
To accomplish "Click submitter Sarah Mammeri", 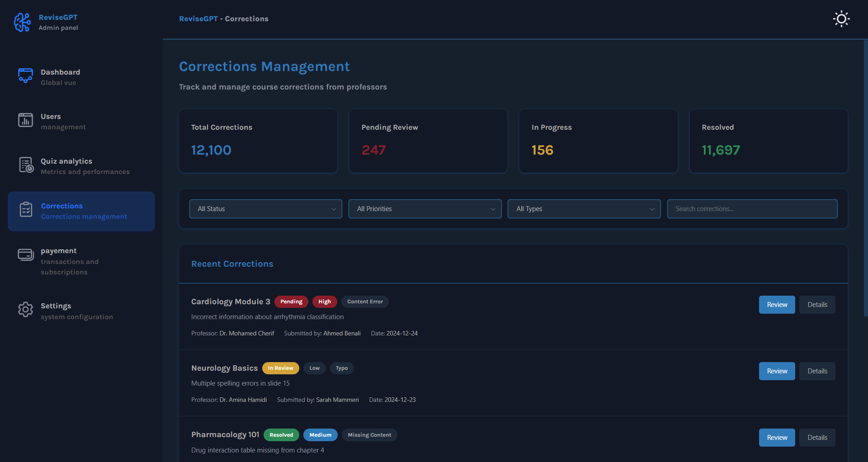I will pyautogui.click(x=337, y=400).
